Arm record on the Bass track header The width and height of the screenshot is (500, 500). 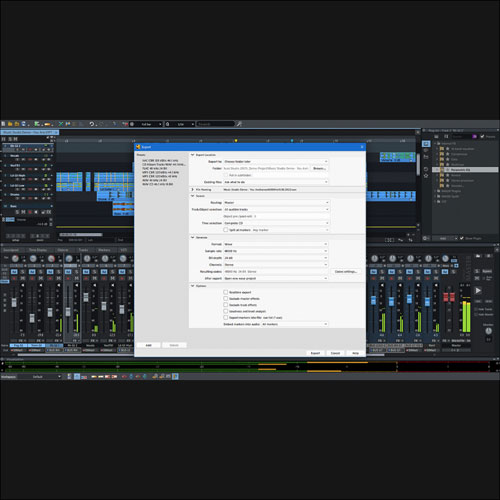click(x=30, y=212)
